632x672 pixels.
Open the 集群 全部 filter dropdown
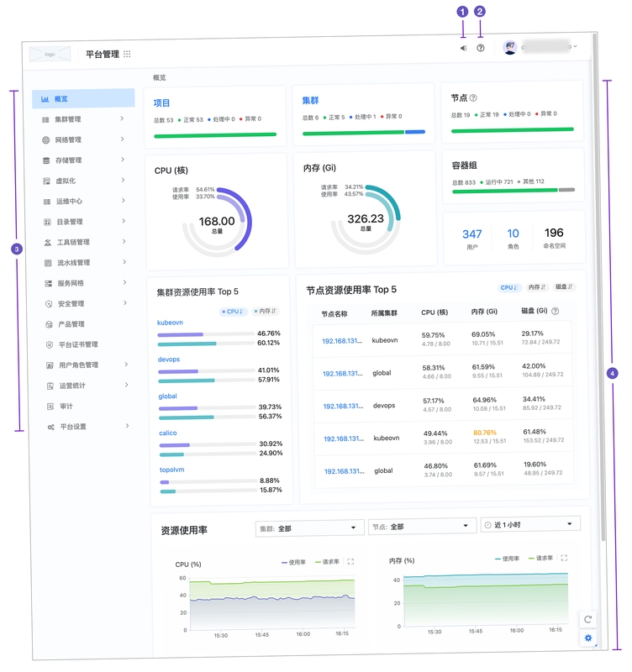pos(309,528)
